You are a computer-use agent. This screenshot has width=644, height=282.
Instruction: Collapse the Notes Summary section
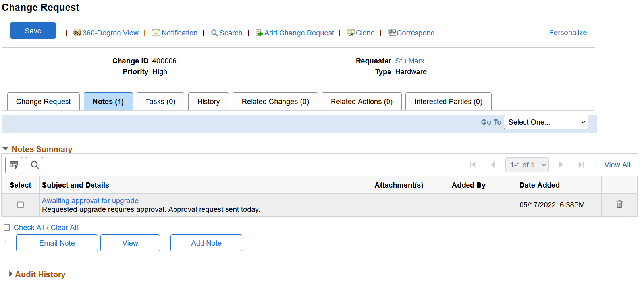click(5, 149)
